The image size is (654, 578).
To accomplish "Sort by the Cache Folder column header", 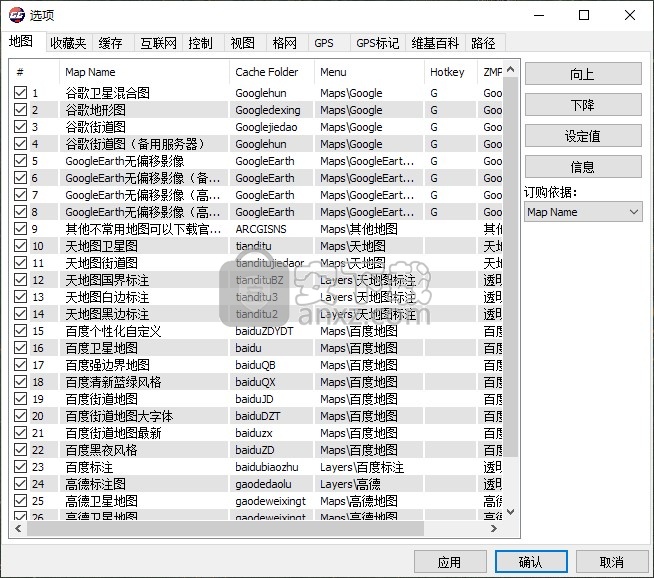I will click(272, 72).
